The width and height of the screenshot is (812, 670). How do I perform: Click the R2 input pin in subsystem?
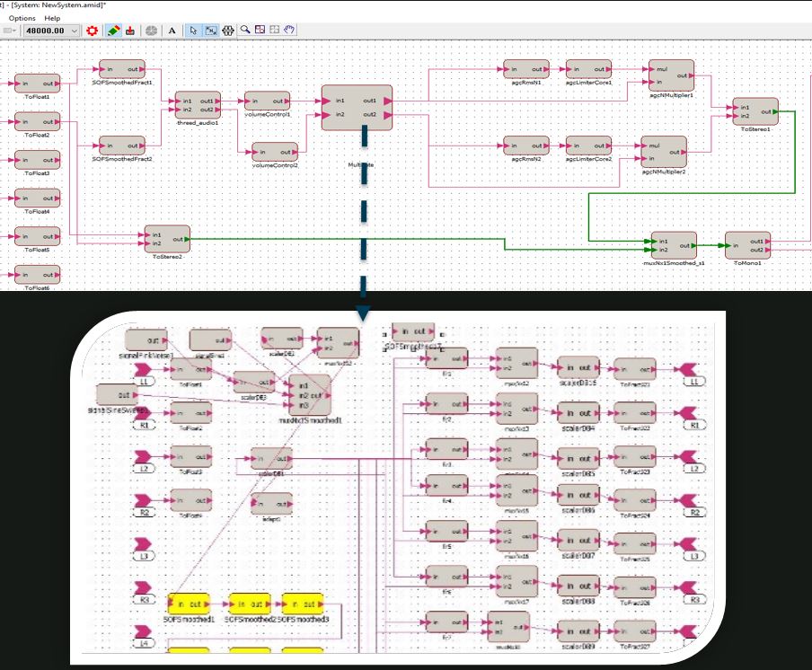(144, 500)
